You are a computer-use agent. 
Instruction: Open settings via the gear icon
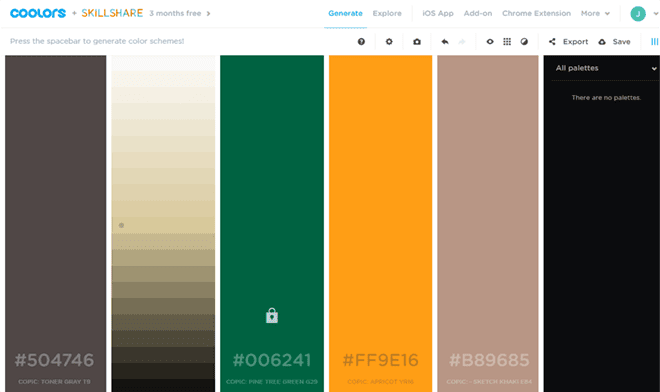point(389,41)
